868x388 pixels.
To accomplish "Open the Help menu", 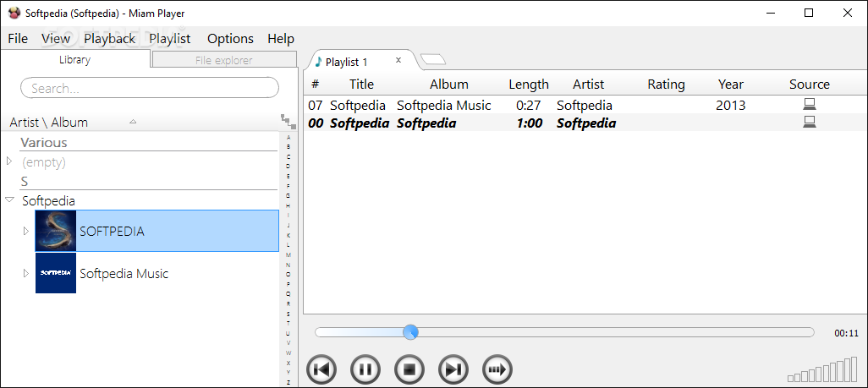I will (x=281, y=38).
